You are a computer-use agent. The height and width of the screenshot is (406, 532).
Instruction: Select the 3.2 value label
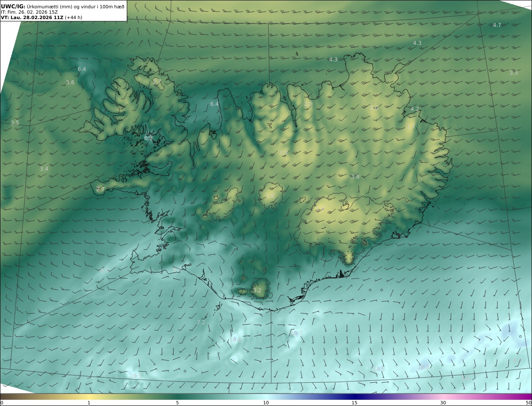[x=257, y=291]
